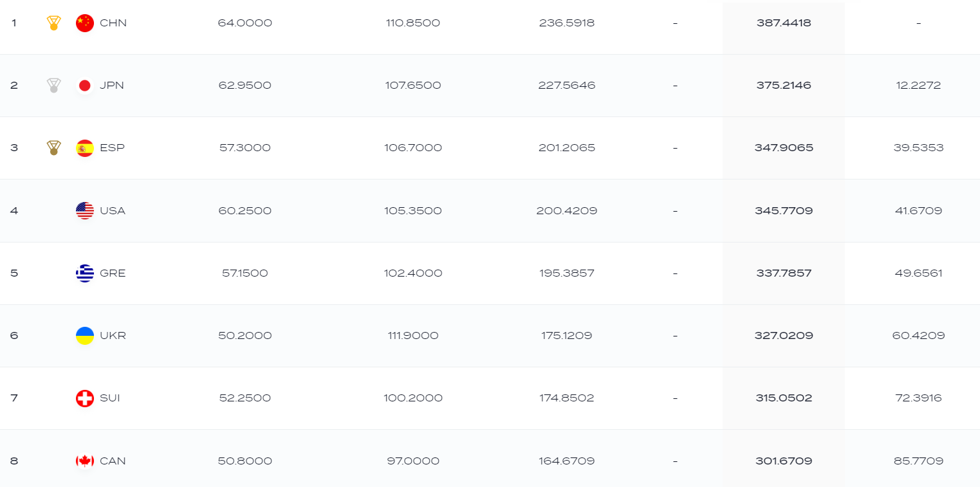
Task: Click UKR's score 111.9000
Action: click(x=412, y=335)
